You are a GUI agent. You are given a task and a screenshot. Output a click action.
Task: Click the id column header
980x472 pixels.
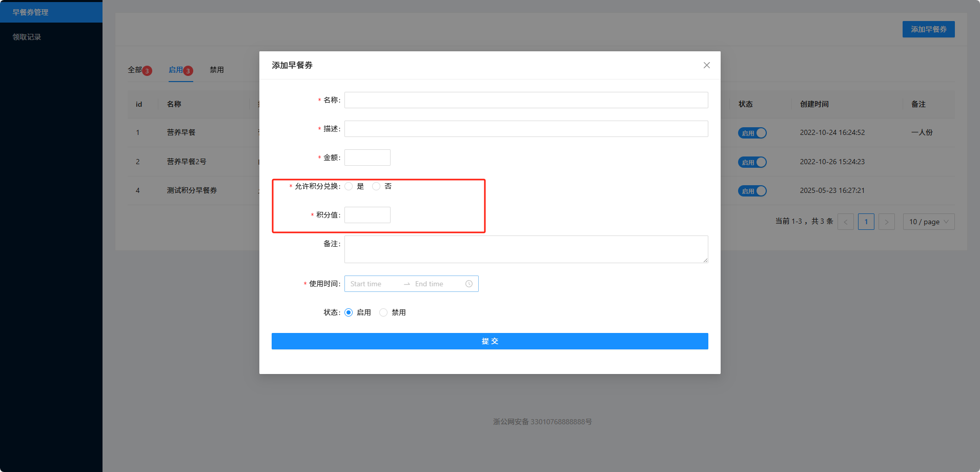(x=139, y=104)
